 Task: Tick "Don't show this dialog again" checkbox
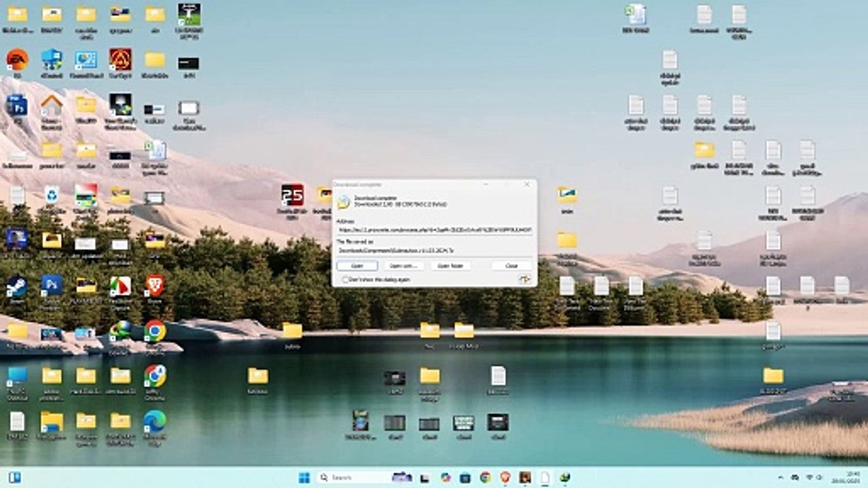[346, 279]
